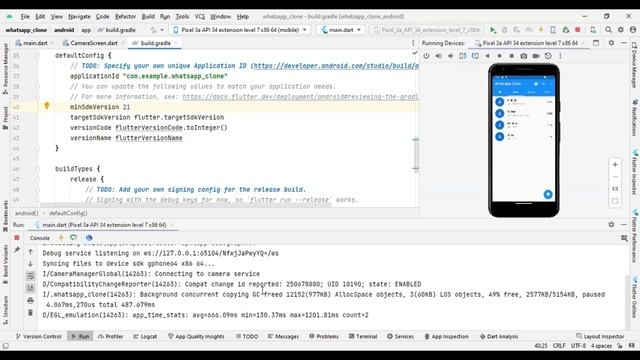Screen dimensions: 640x360
Task: Take emulator screenshot with camera icon
Action: 524,56
